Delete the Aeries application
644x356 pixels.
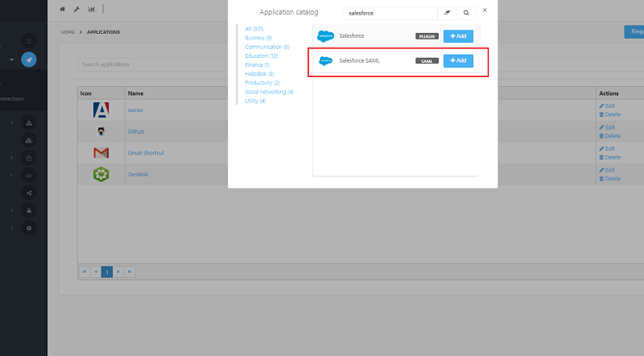[610, 114]
